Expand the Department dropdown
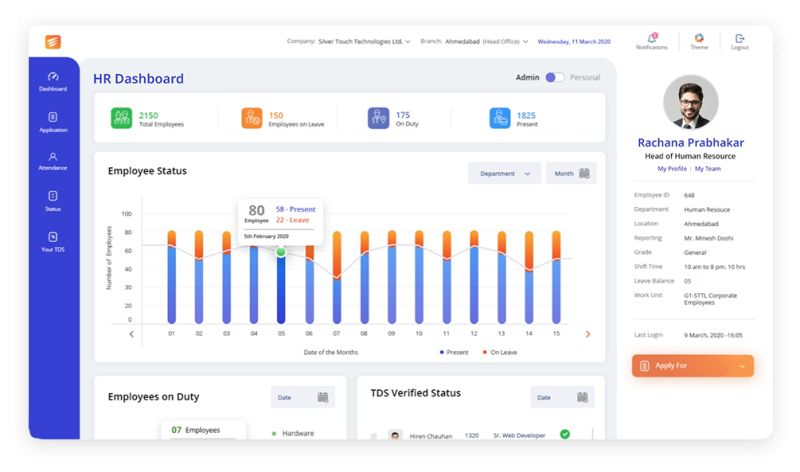Viewport: 800px width, 472px height. click(x=505, y=173)
